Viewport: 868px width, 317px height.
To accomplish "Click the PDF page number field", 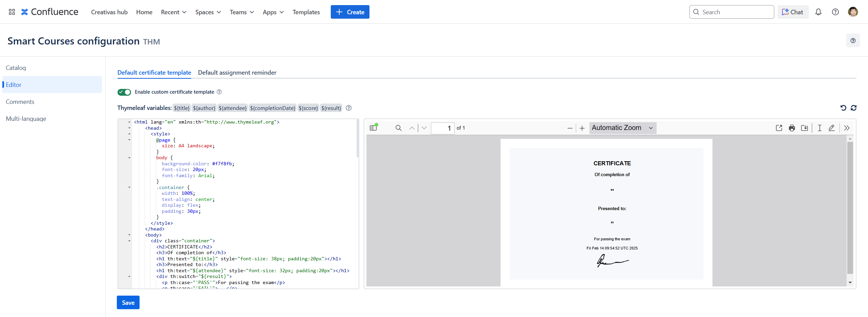I will click(442, 128).
